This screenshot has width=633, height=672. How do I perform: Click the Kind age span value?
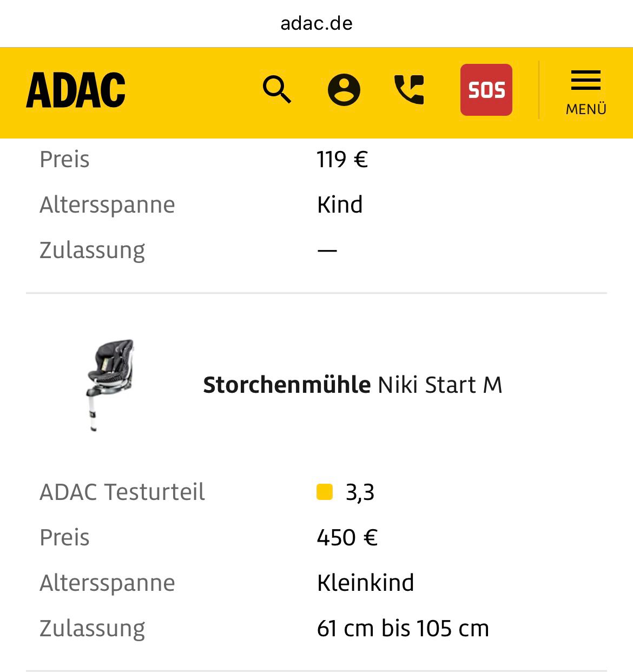[340, 205]
